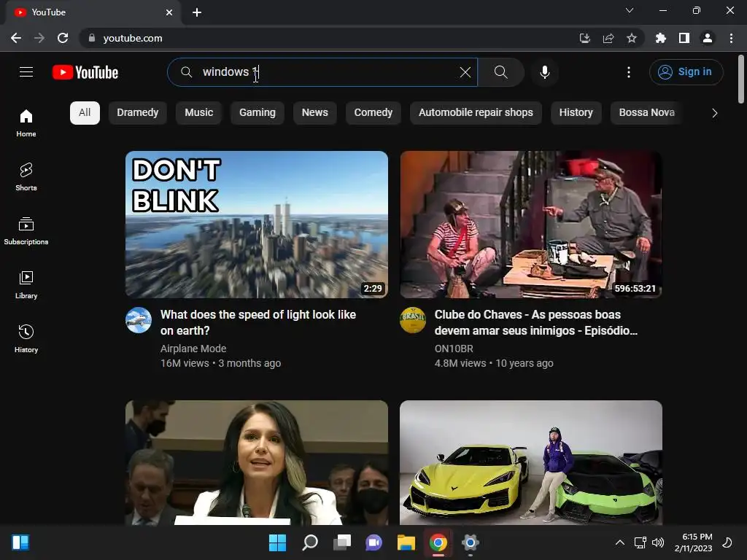Open the congressional hearing video thumbnail

point(257,462)
